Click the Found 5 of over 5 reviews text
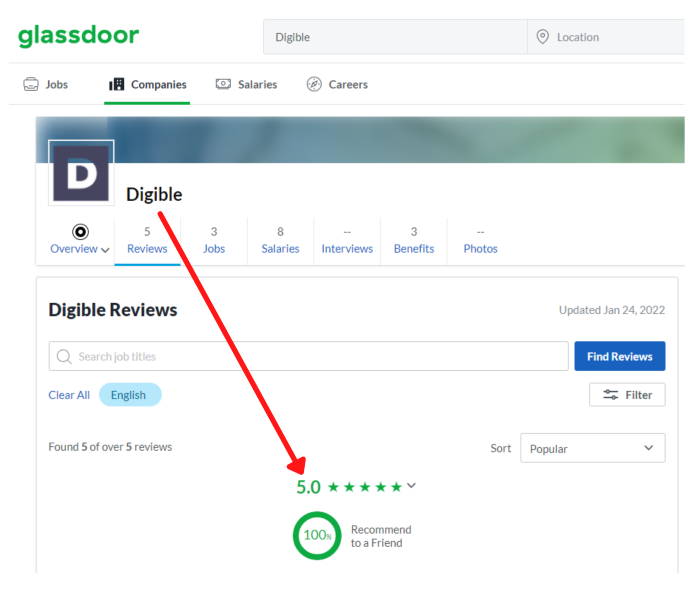700x603 pixels. click(x=110, y=447)
